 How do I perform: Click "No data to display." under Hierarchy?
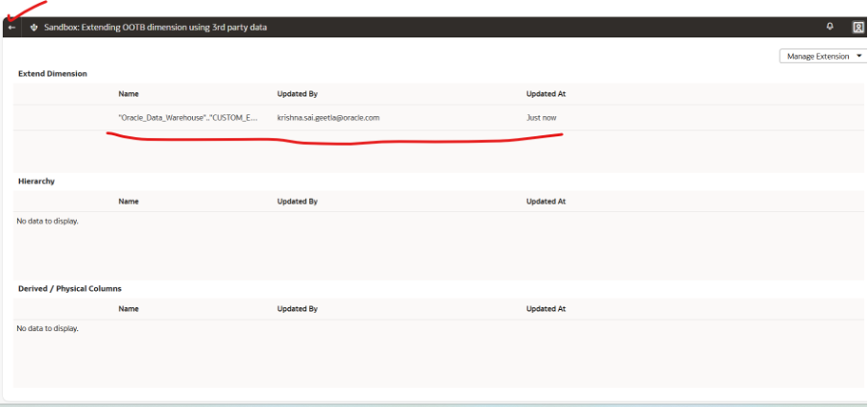point(48,221)
